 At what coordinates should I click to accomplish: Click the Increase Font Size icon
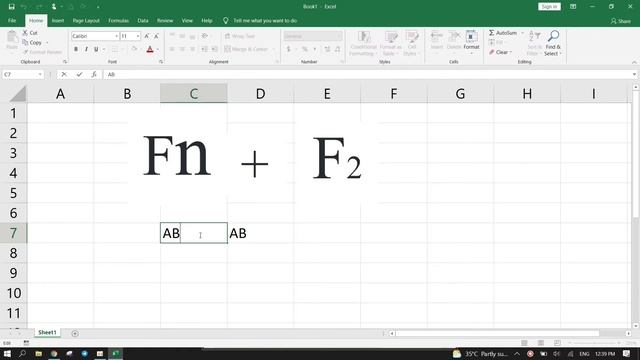tap(147, 36)
